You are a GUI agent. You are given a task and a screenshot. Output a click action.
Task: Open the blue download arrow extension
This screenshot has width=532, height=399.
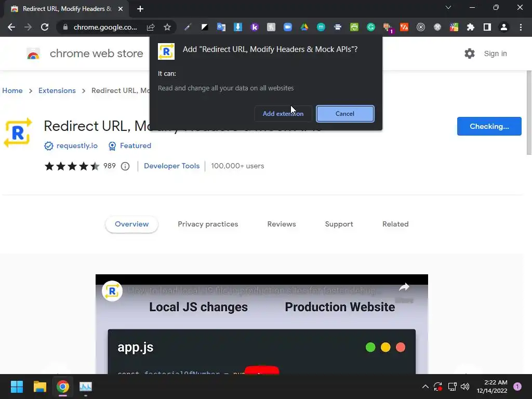[238, 27]
